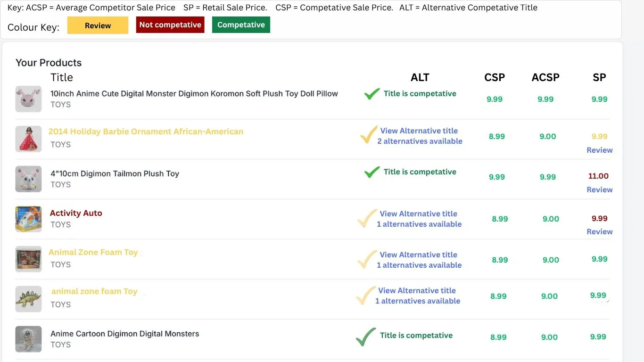Open the stegosaurus foam toy thumbnail
The width and height of the screenshot is (644, 362).
click(x=28, y=299)
